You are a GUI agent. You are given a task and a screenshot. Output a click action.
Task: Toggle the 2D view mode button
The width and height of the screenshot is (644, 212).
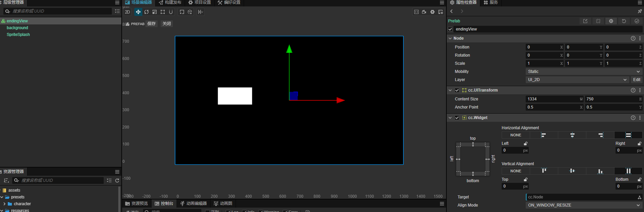pyautogui.click(x=127, y=12)
